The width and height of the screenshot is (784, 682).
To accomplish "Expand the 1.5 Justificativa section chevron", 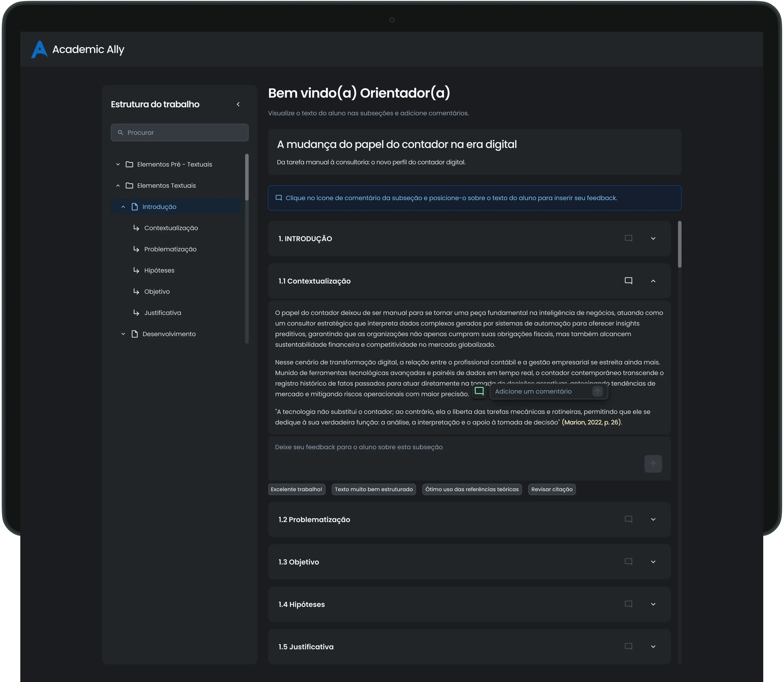I will [x=653, y=647].
